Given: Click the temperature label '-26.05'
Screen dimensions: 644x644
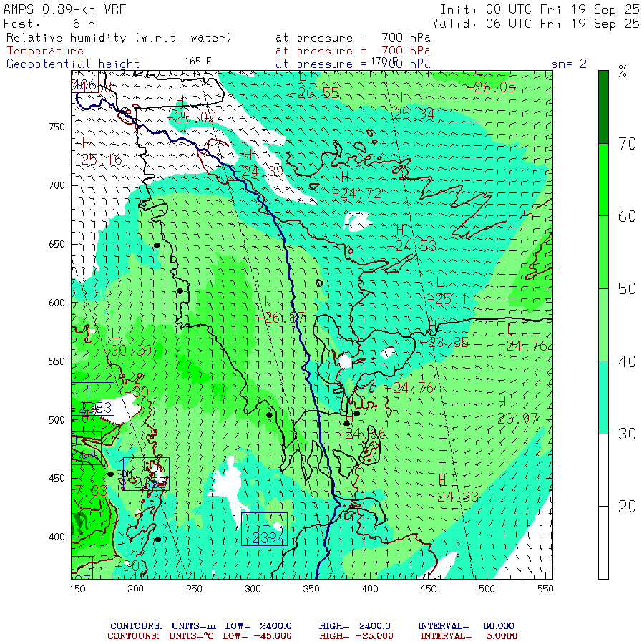Looking at the screenshot, I should tap(492, 87).
